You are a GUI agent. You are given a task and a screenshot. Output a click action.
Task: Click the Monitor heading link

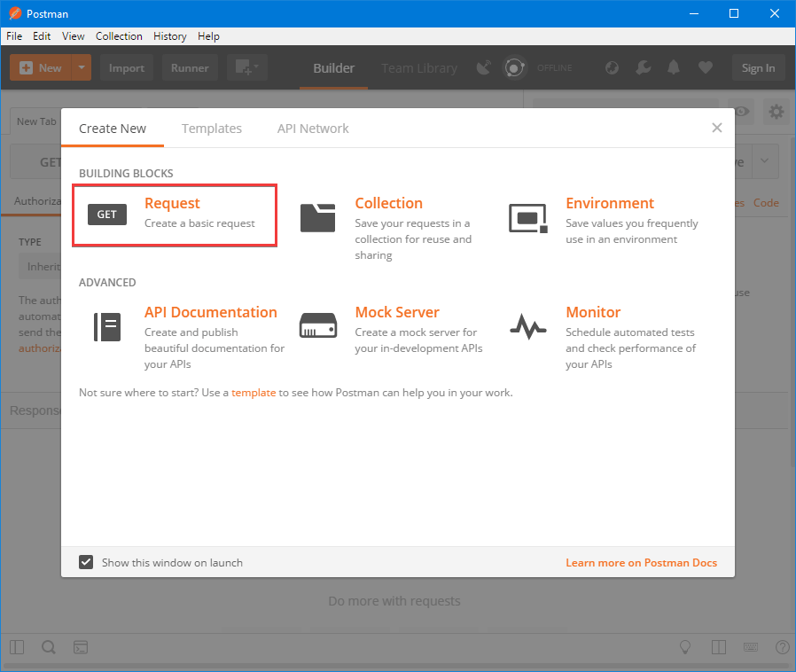593,312
